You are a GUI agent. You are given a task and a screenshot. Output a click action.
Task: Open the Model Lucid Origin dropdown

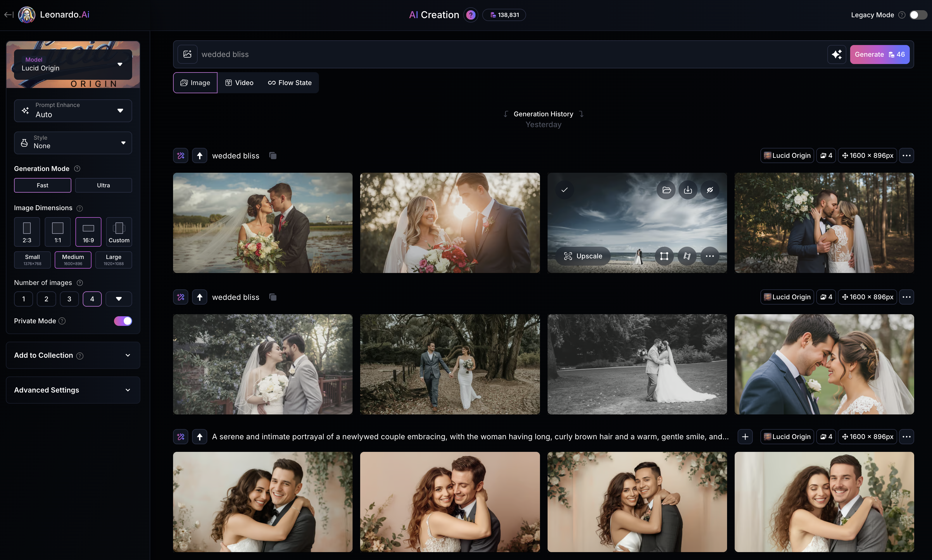click(x=73, y=65)
